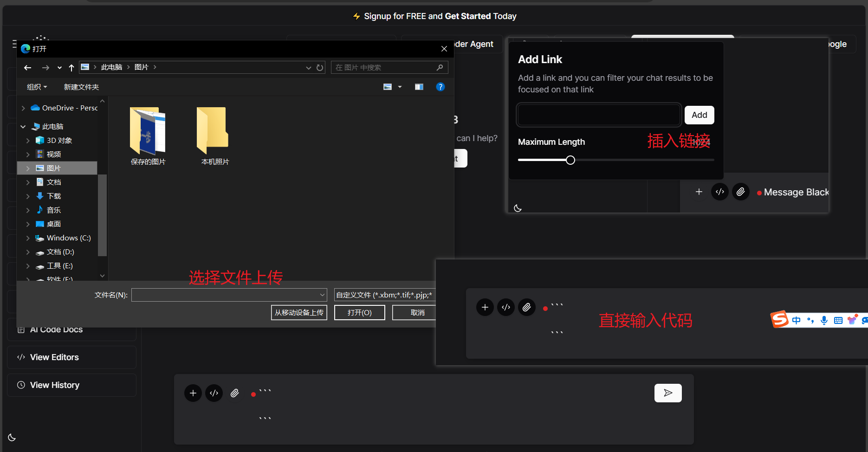Image resolution: width=868 pixels, height=452 pixels.
Task: Click code icon in middle code input
Action: tap(506, 307)
